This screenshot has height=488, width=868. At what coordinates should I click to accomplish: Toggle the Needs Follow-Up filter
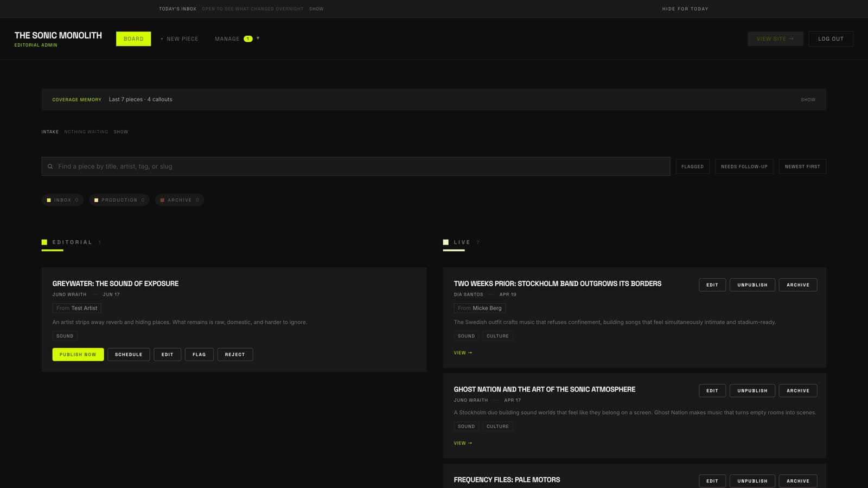[x=744, y=166]
